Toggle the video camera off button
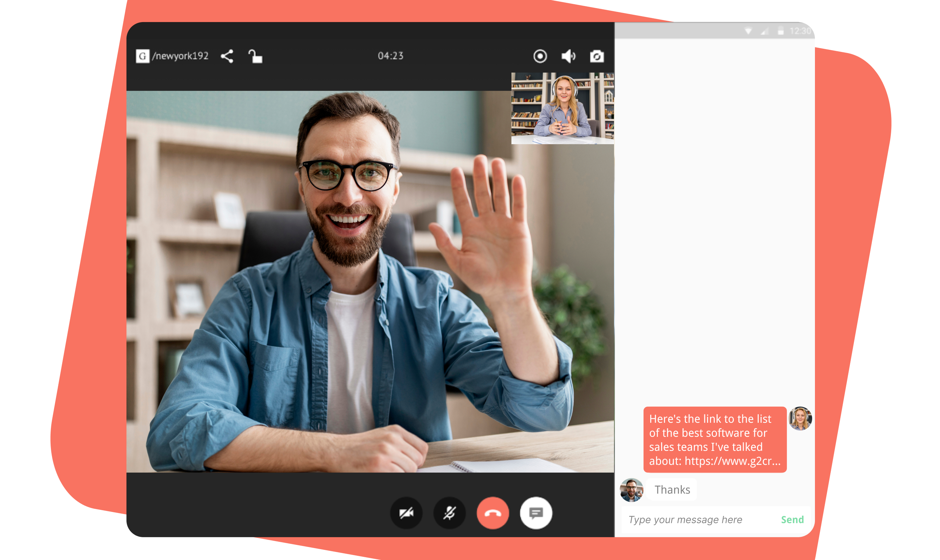 406,513
